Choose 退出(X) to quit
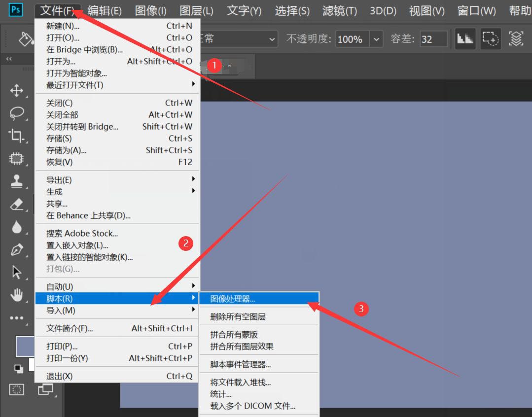Screen dimensions: 532x417 point(117,376)
